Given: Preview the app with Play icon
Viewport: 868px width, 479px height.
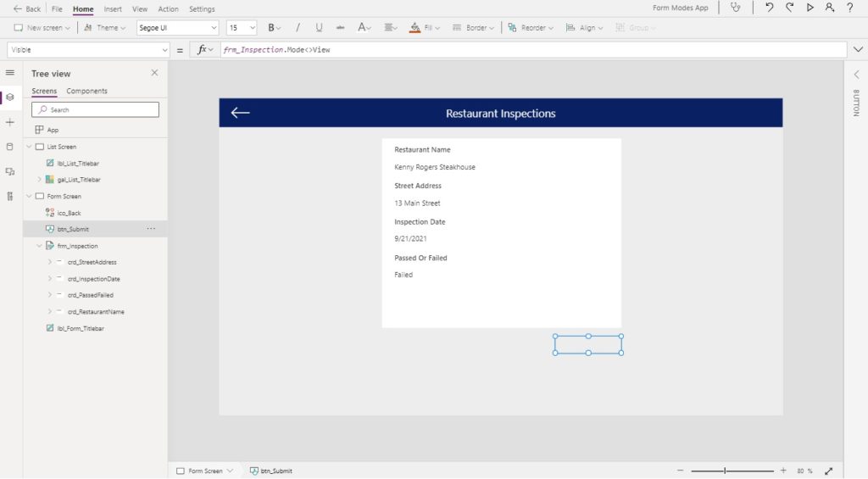Looking at the screenshot, I should tap(810, 8).
